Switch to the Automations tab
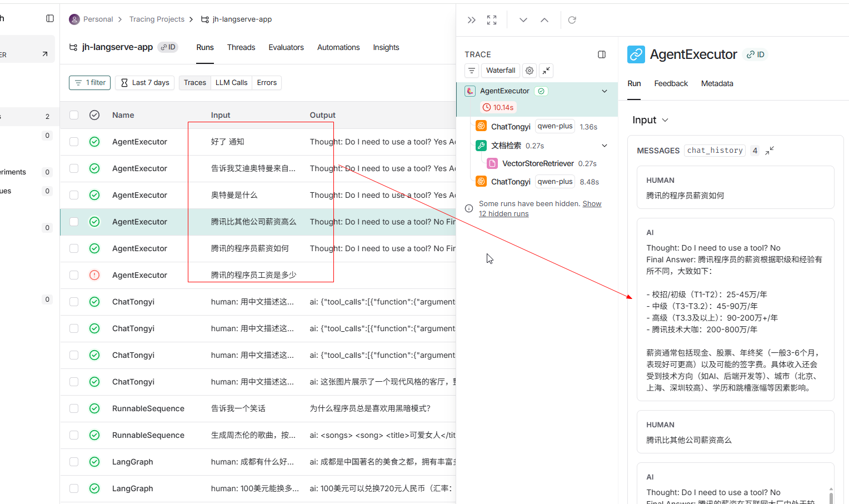Image resolution: width=849 pixels, height=504 pixels. pyautogui.click(x=338, y=47)
